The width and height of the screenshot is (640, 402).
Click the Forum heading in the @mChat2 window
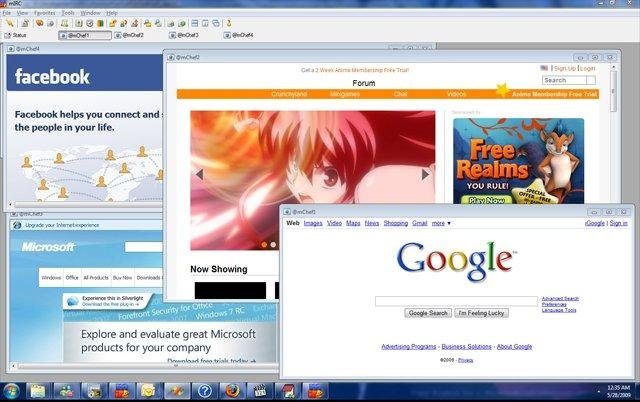pyautogui.click(x=364, y=83)
